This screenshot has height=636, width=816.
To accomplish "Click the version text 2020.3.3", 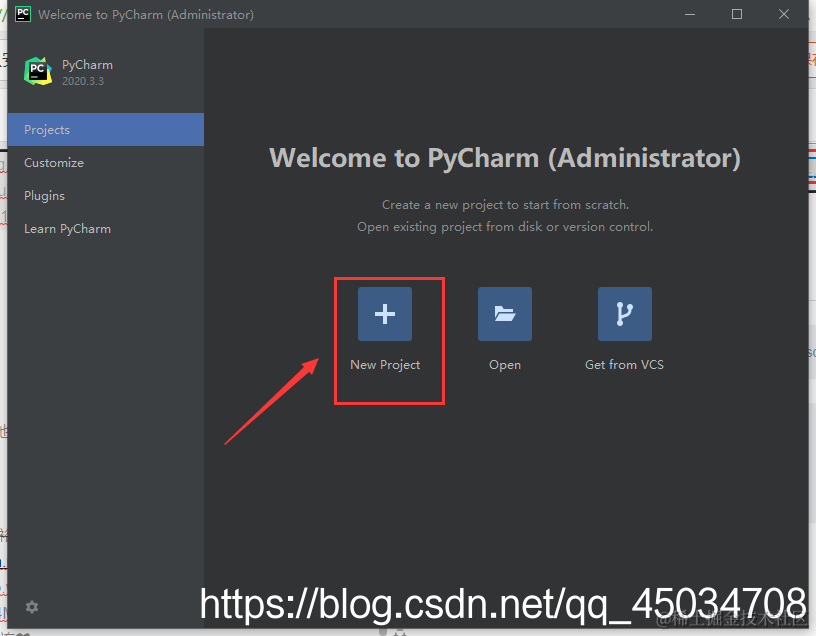I will [x=83, y=81].
